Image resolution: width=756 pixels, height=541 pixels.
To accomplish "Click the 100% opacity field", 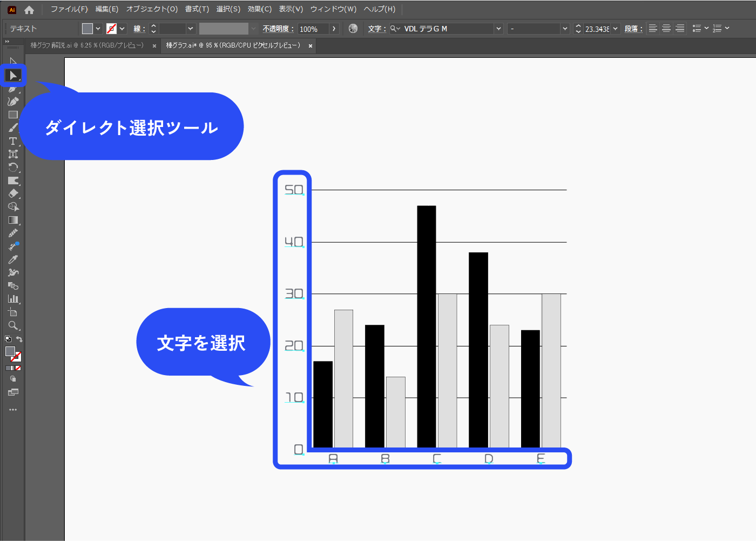I will pyautogui.click(x=313, y=29).
